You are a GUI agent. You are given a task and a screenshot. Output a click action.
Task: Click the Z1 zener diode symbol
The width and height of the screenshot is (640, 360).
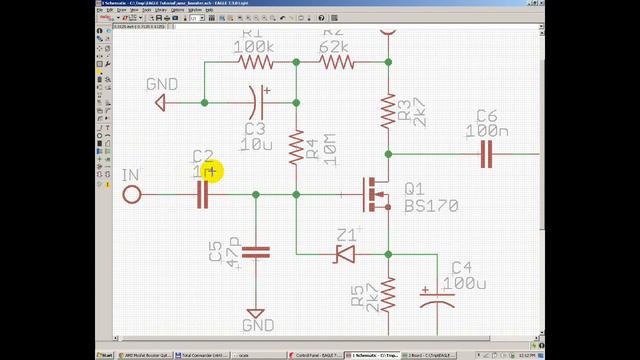tap(345, 254)
